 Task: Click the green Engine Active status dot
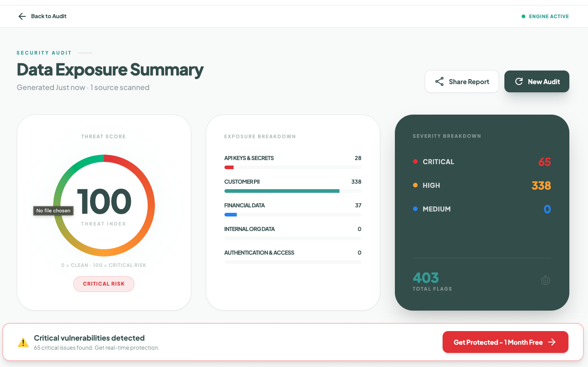523,16
